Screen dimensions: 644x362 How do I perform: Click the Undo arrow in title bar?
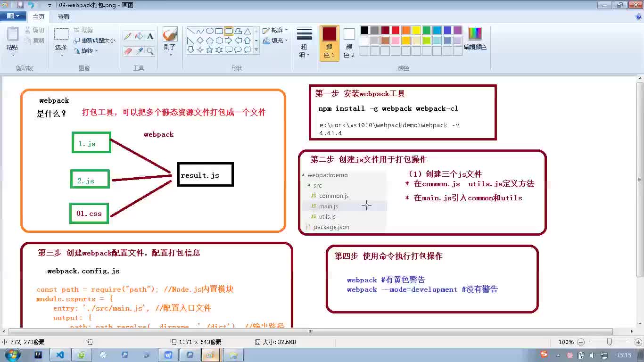pyautogui.click(x=31, y=5)
